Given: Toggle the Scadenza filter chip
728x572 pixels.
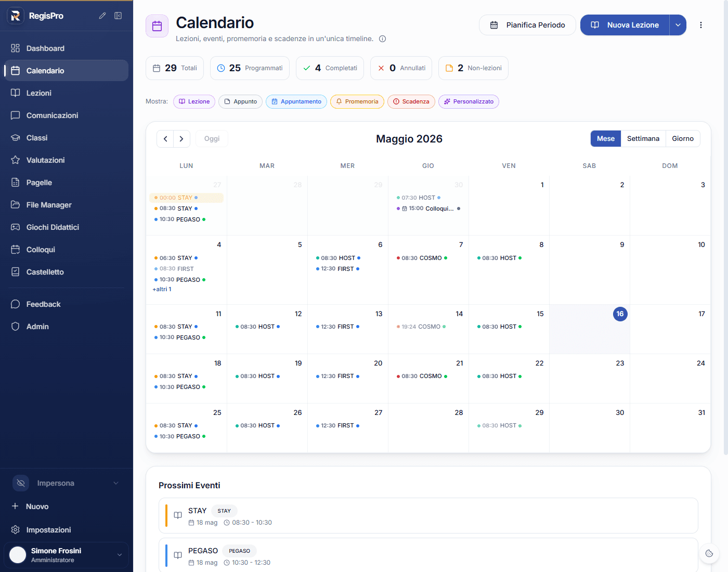Looking at the screenshot, I should [x=411, y=101].
